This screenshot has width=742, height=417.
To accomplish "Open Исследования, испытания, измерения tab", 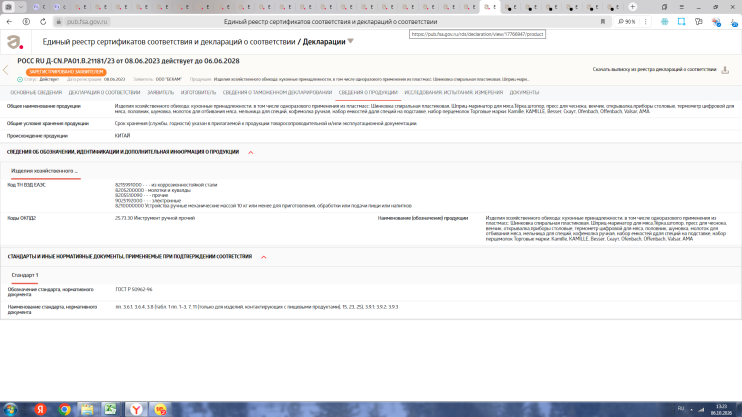I will [453, 93].
